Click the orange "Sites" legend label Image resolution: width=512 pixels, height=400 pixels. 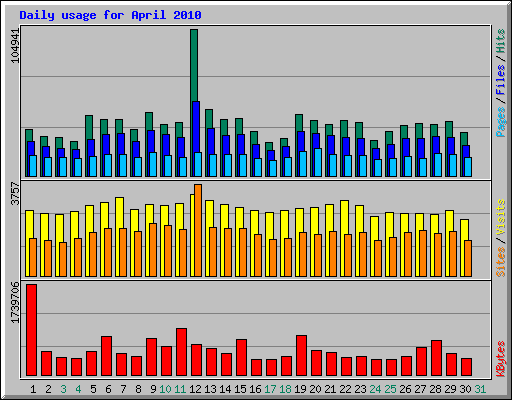[501, 262]
